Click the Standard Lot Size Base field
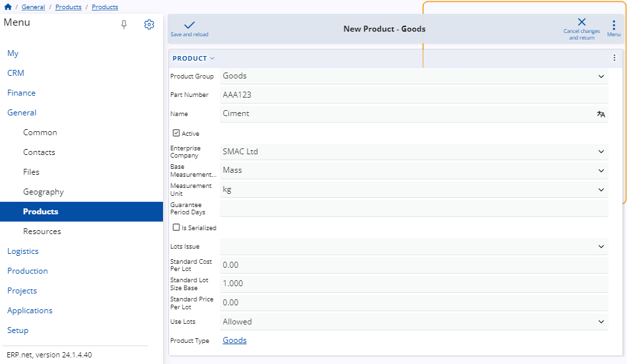 coord(414,284)
